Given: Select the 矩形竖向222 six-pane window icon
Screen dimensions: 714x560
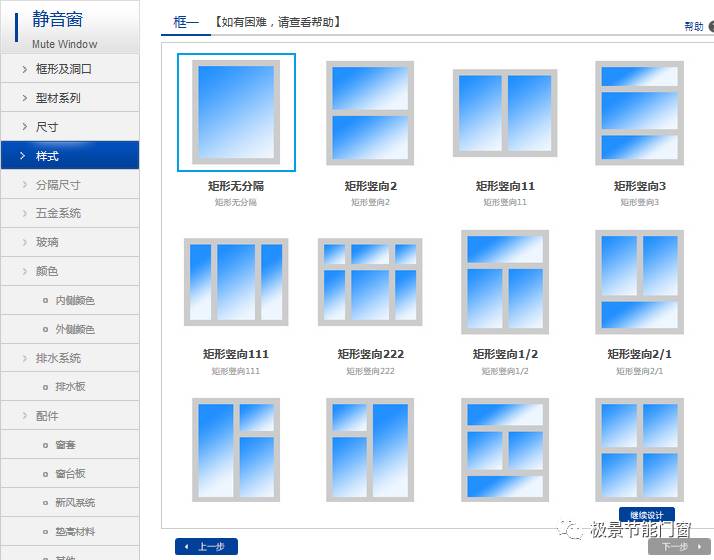Looking at the screenshot, I should coord(370,281).
